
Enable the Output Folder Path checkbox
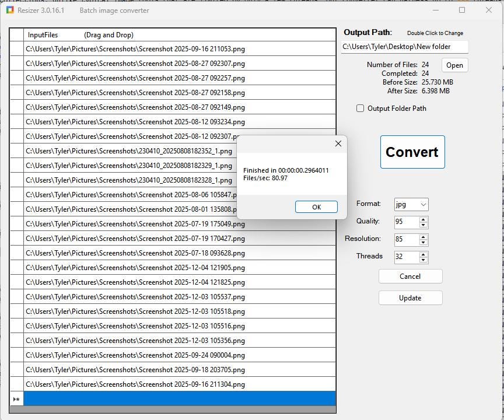point(360,108)
